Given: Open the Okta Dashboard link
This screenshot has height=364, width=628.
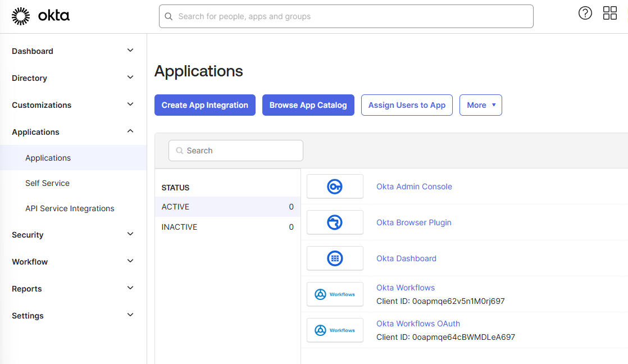Looking at the screenshot, I should click(406, 259).
